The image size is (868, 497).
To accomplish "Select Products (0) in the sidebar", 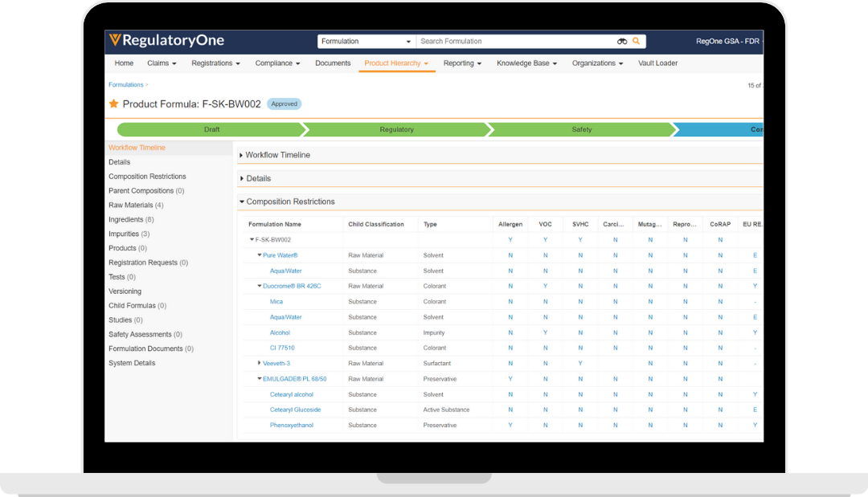I will point(127,248).
